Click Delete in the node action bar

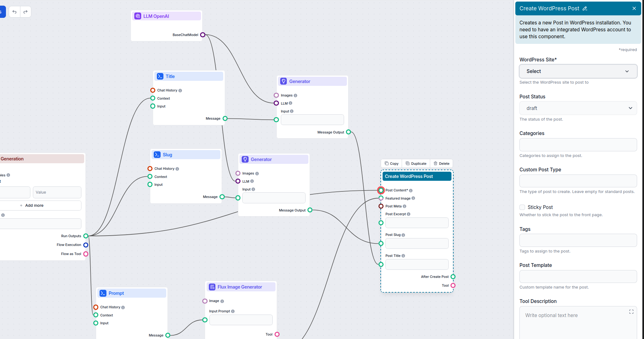click(441, 164)
